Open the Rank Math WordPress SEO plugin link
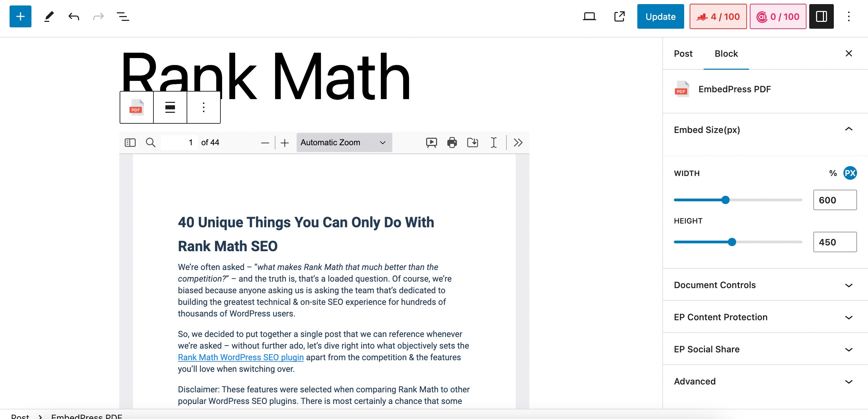This screenshot has height=419, width=868. click(241, 357)
